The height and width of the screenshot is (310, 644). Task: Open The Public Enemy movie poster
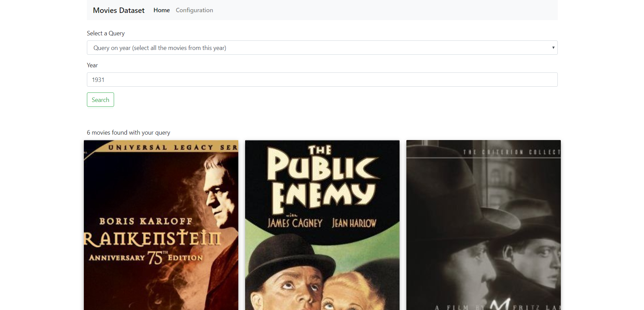coord(322,225)
